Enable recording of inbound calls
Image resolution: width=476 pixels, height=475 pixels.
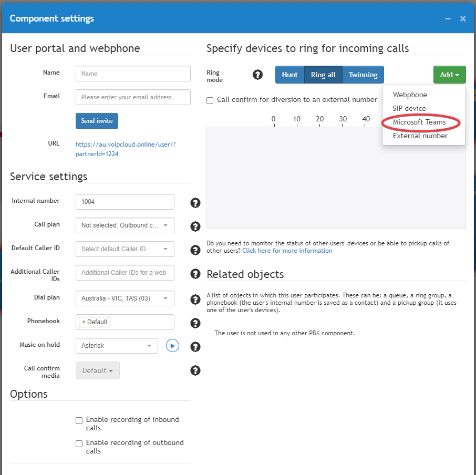pos(79,420)
